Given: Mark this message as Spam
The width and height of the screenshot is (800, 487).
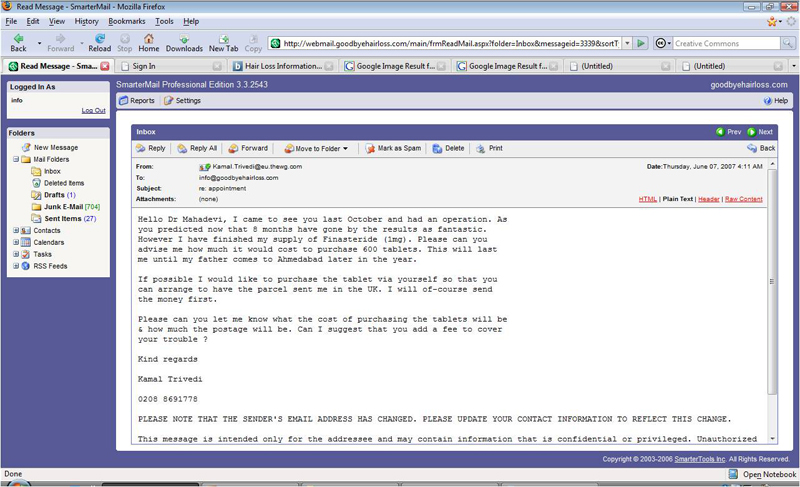Looking at the screenshot, I should [x=394, y=148].
